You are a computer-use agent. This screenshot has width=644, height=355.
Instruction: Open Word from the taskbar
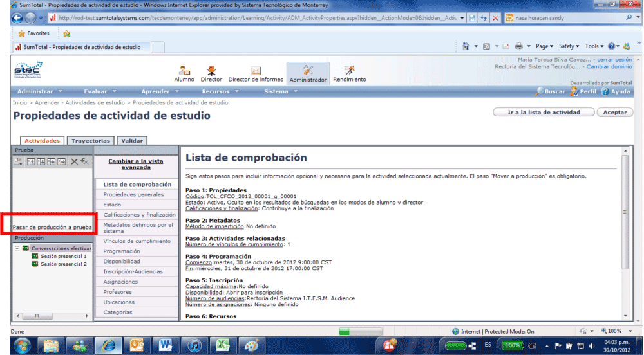tap(165, 345)
